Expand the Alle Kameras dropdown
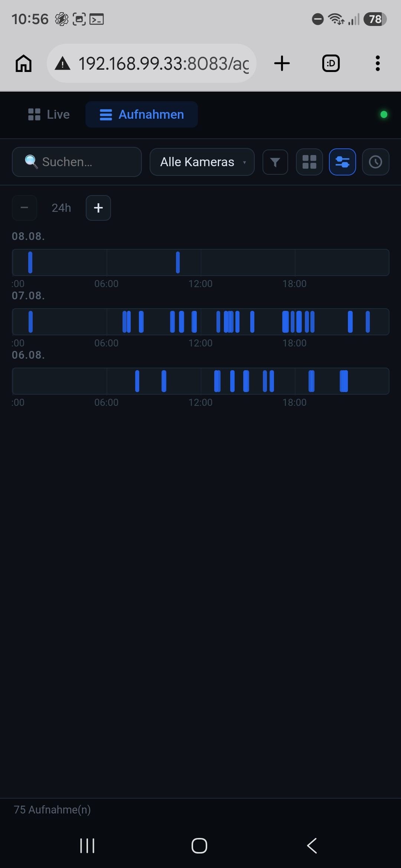The image size is (401, 868). pyautogui.click(x=202, y=162)
